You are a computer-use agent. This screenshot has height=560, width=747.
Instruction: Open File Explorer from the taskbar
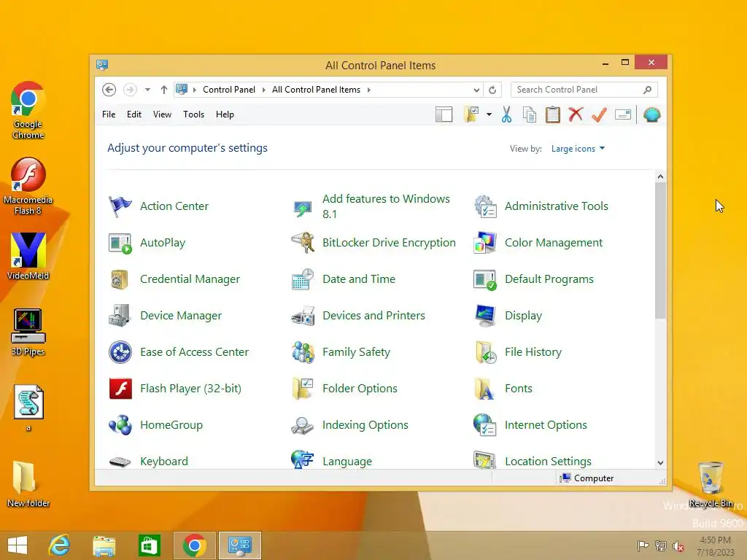[x=104, y=545]
